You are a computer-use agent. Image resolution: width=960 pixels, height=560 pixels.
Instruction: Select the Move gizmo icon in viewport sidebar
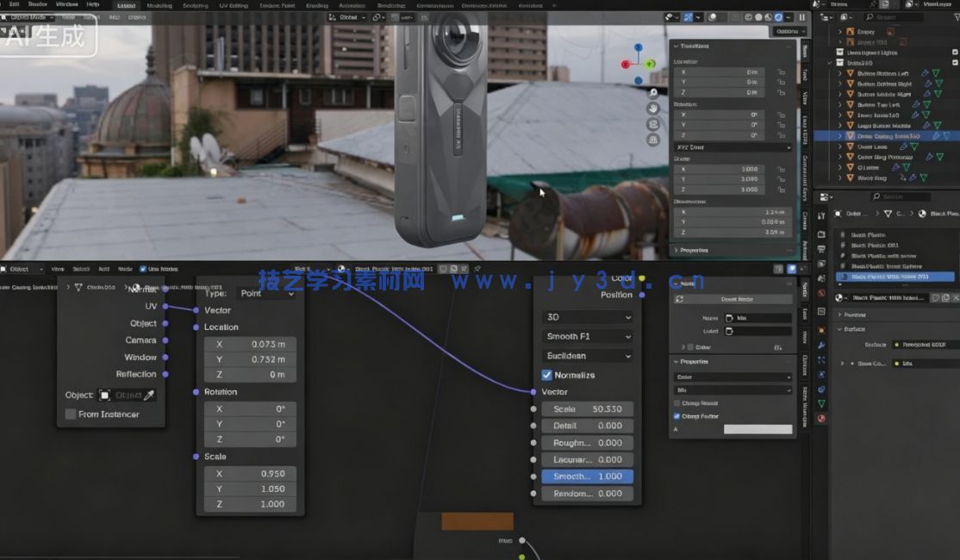[x=652, y=109]
